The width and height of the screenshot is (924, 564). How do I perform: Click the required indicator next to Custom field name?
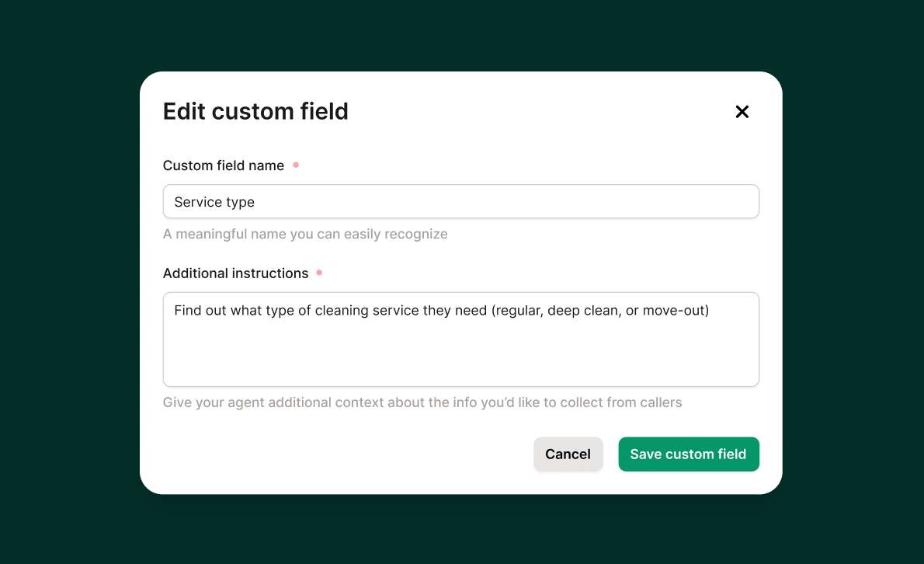point(296,165)
